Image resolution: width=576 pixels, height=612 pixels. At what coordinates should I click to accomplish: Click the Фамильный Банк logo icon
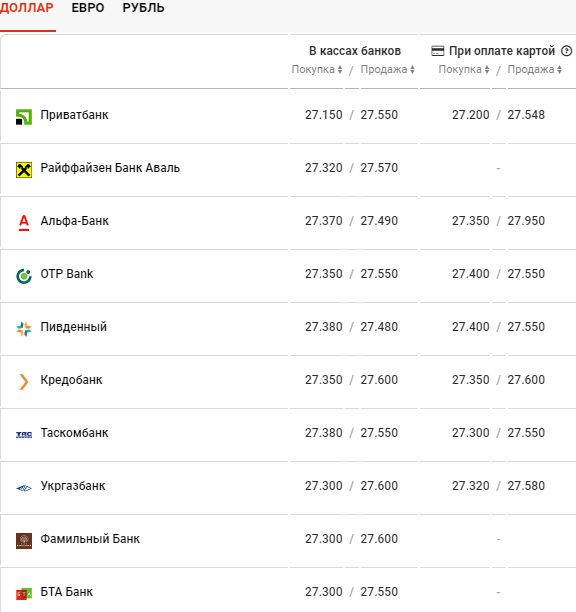coord(23,541)
